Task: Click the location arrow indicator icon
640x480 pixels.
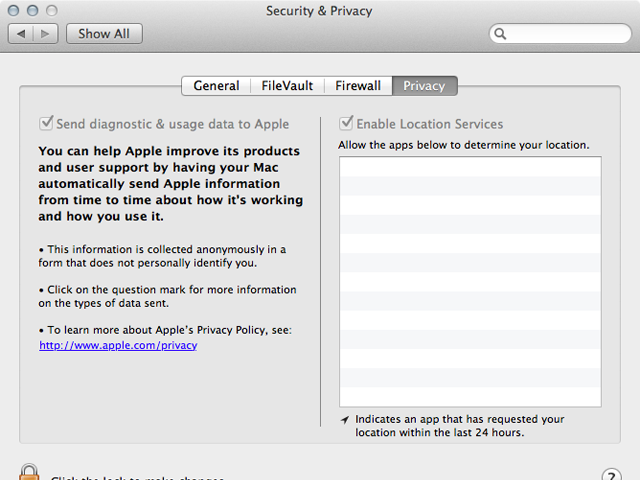Action: pos(345,420)
